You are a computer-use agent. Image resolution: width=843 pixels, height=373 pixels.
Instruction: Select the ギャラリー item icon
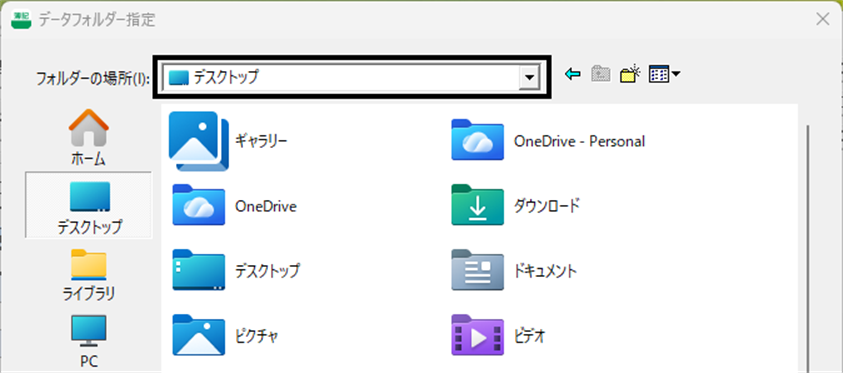click(199, 141)
